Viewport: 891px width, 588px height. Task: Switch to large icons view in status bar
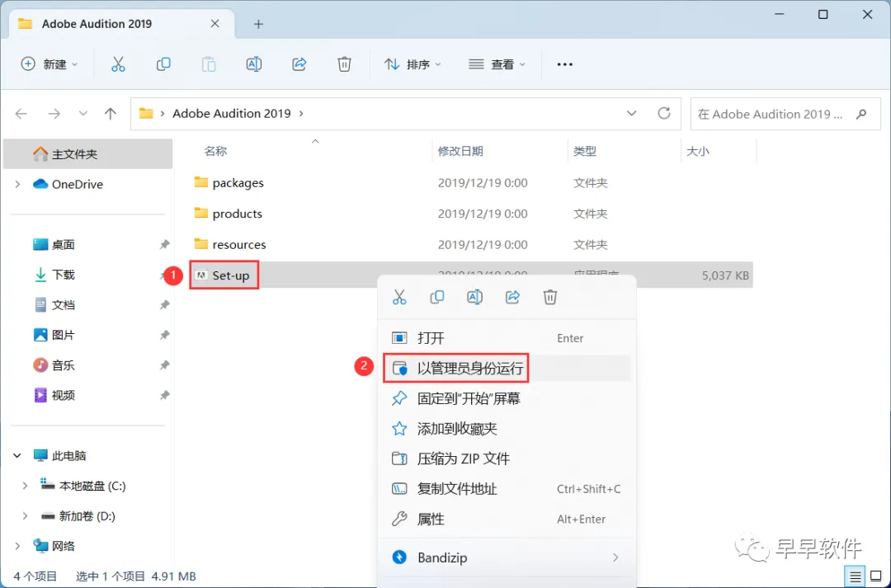[x=876, y=576]
